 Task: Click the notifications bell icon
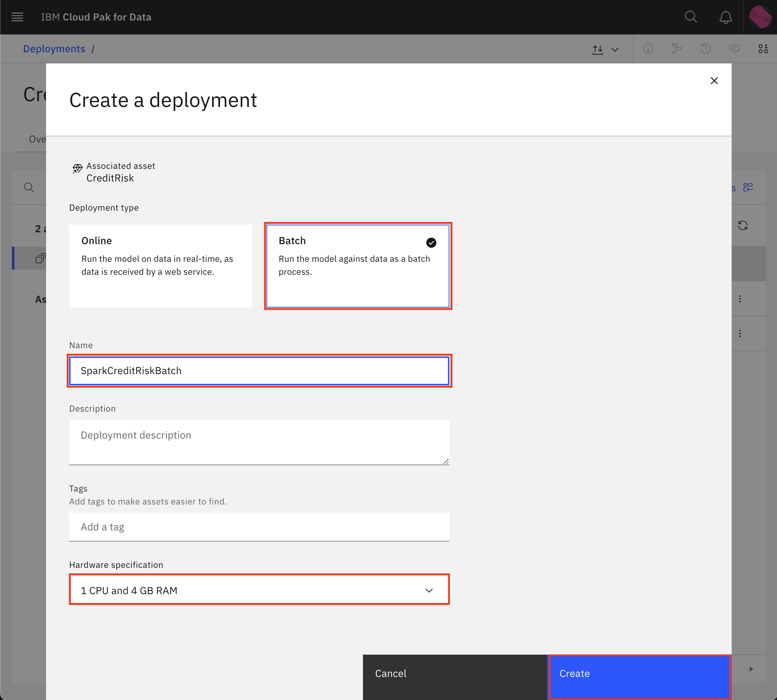coord(726,17)
